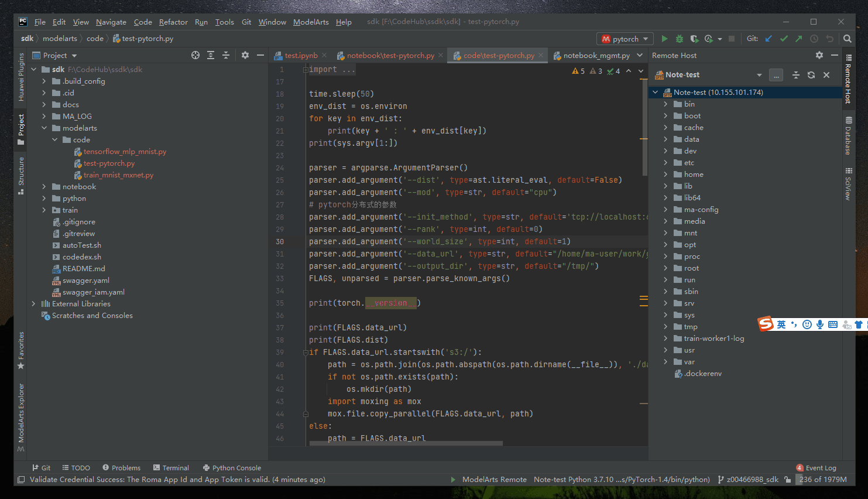Open the Python Console

click(232, 467)
